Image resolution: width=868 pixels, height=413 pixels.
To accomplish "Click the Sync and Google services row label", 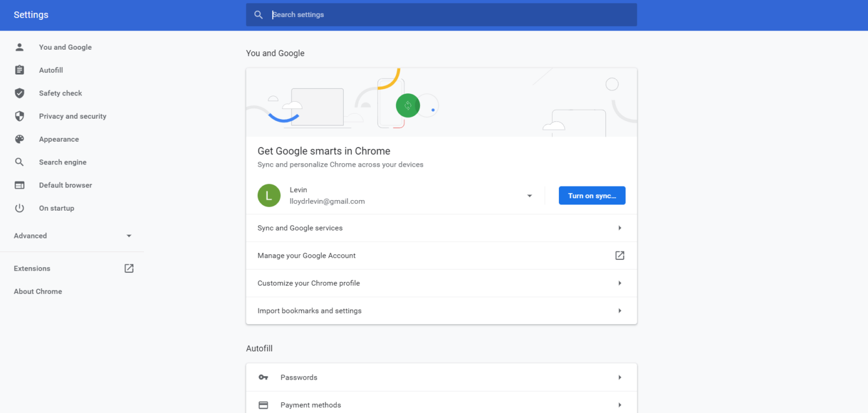I will (x=300, y=228).
